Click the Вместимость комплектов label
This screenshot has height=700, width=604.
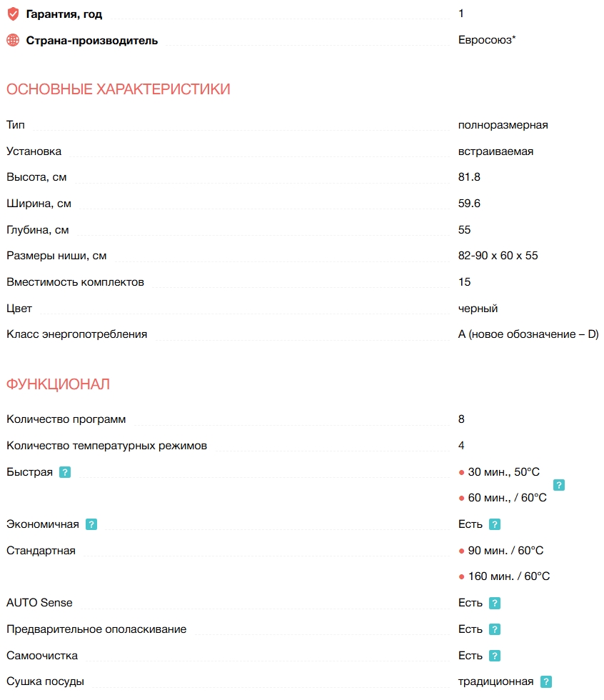click(75, 282)
